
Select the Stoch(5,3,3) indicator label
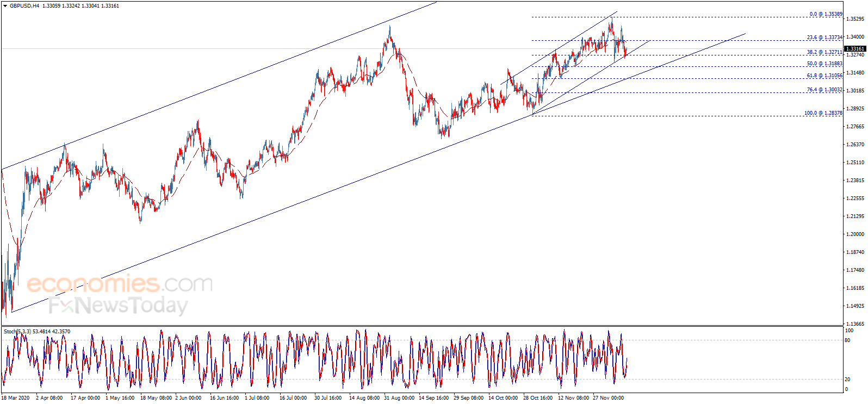click(17, 332)
